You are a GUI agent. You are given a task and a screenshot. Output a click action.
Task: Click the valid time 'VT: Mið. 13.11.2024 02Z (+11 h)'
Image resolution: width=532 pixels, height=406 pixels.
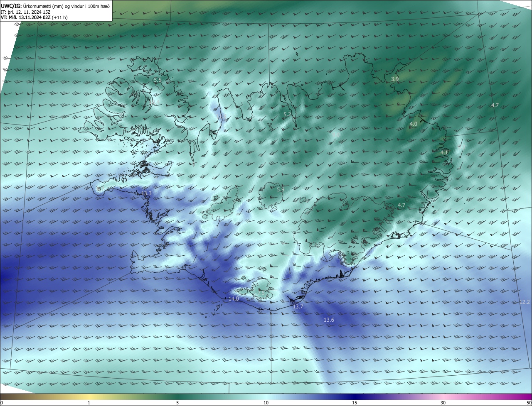[x=34, y=17]
